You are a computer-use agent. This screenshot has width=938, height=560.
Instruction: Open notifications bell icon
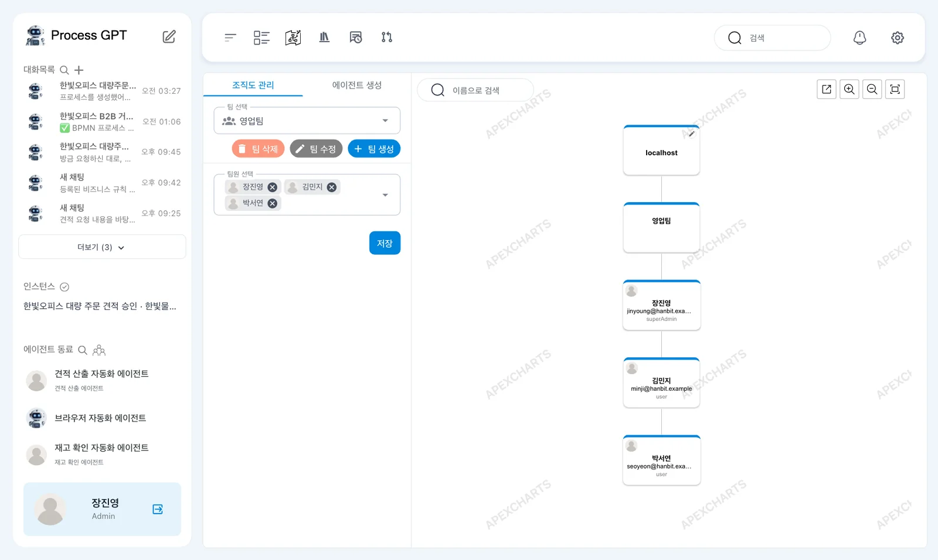click(x=859, y=37)
